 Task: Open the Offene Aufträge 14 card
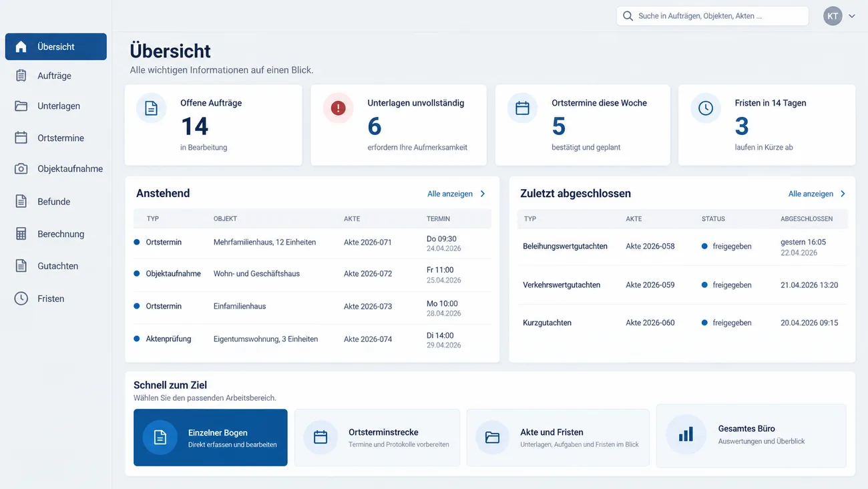click(x=213, y=125)
